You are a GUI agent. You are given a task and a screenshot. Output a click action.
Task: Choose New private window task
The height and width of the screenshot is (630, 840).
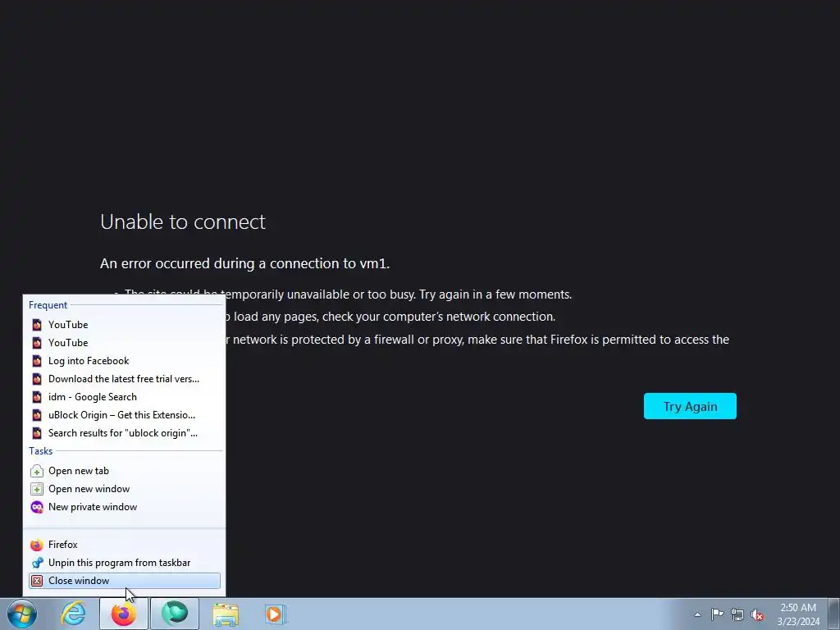tap(125, 507)
